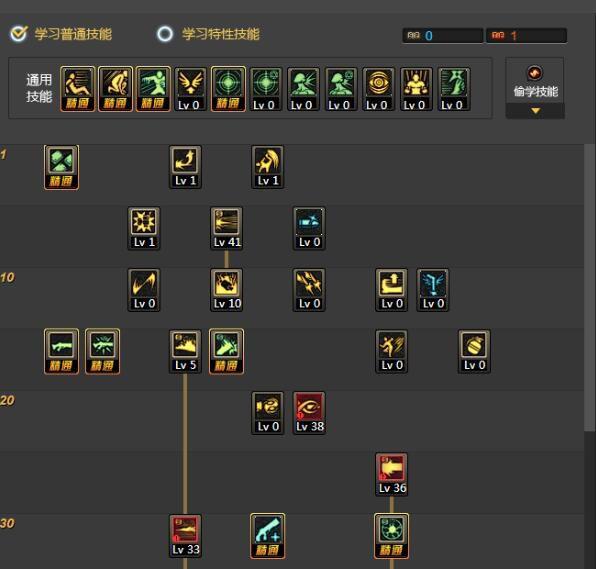Click the orange TP points field

(x=527, y=36)
